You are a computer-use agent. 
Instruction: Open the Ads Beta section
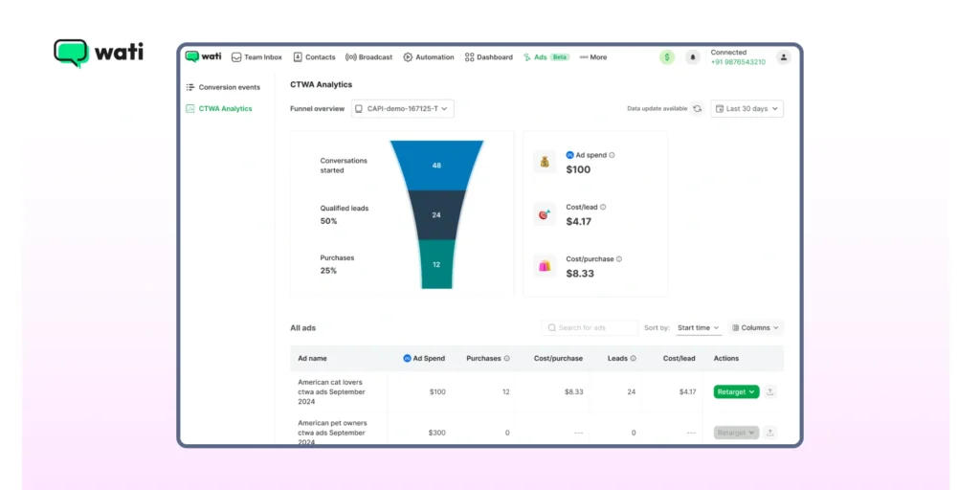[x=546, y=56]
